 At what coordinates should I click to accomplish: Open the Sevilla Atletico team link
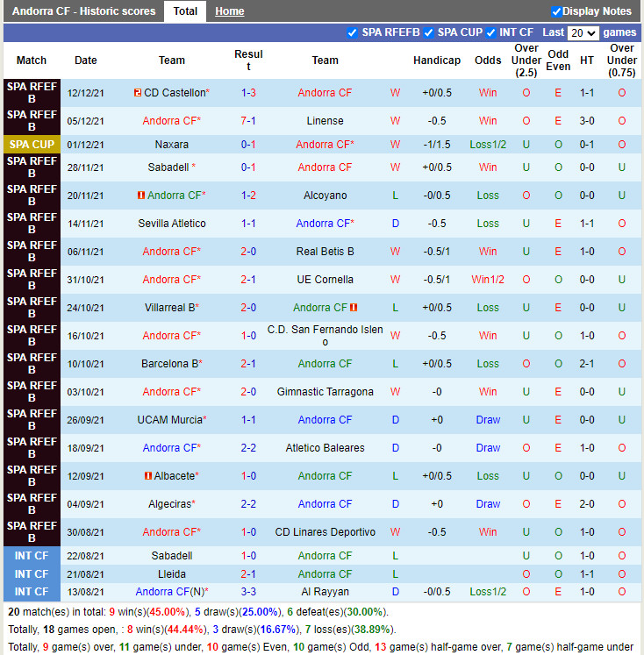172,224
